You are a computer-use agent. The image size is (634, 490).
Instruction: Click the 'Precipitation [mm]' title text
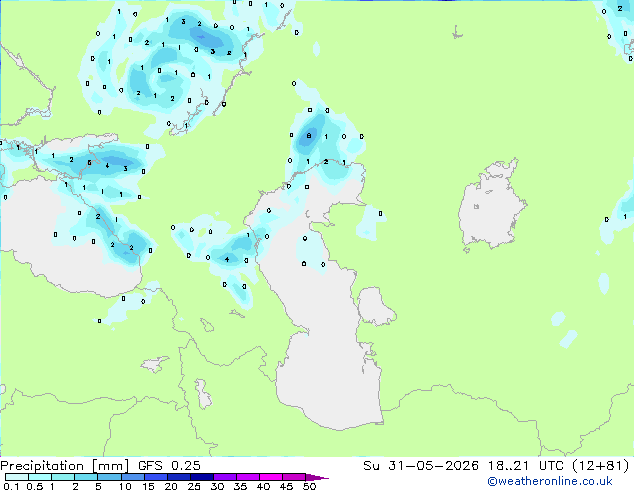[64, 466]
